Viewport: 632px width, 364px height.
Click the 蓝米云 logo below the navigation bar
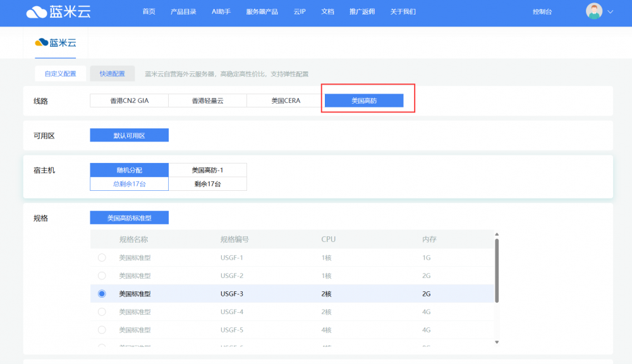click(x=55, y=42)
